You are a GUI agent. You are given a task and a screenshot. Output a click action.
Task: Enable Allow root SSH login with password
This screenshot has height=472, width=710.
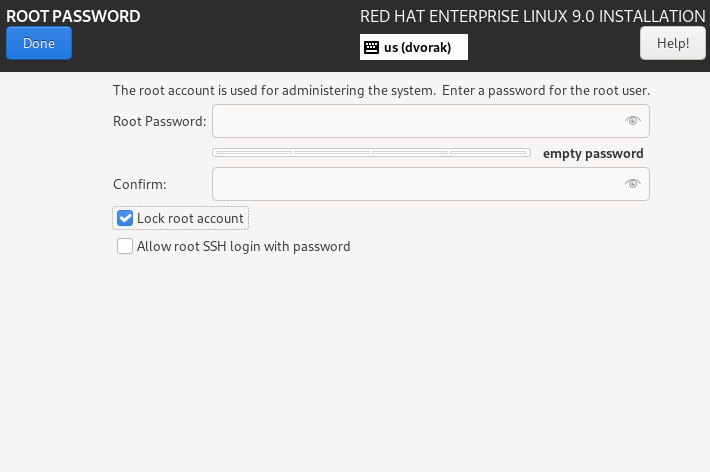coord(125,246)
